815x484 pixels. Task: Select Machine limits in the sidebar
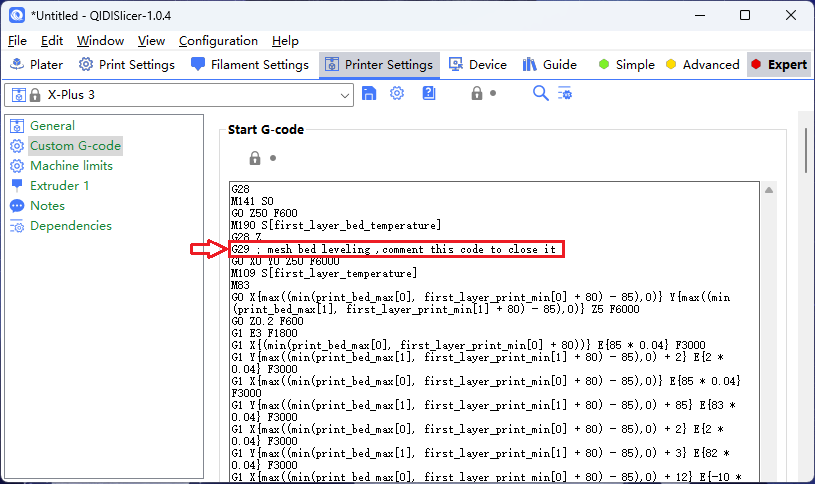click(x=71, y=166)
